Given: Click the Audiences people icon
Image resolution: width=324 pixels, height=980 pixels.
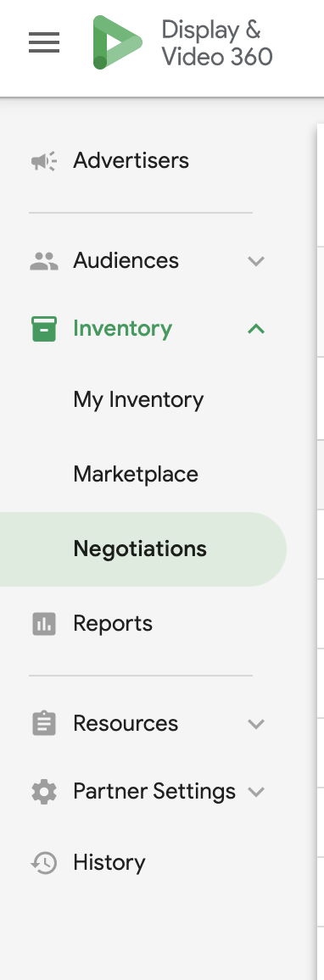Looking at the screenshot, I should [44, 260].
